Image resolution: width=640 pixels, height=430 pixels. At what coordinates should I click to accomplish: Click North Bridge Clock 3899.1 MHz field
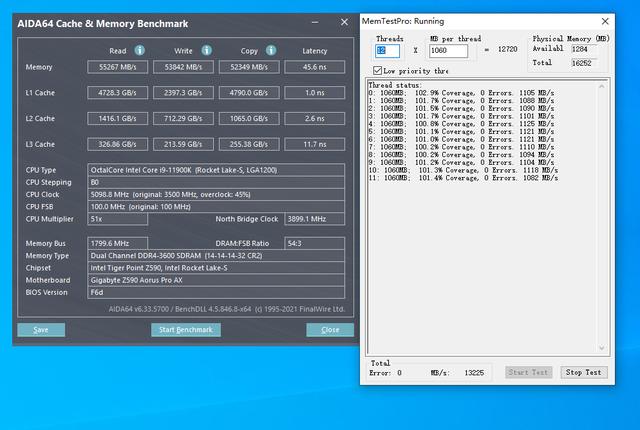[x=315, y=219]
